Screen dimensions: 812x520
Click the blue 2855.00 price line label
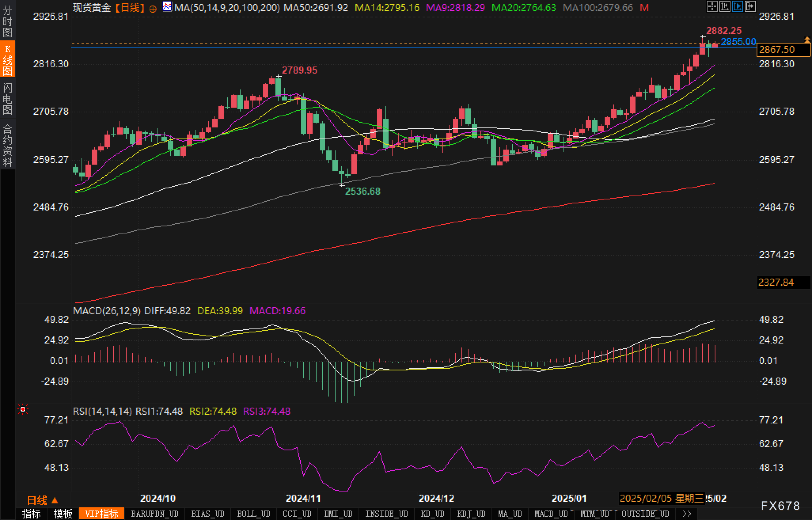click(x=738, y=42)
